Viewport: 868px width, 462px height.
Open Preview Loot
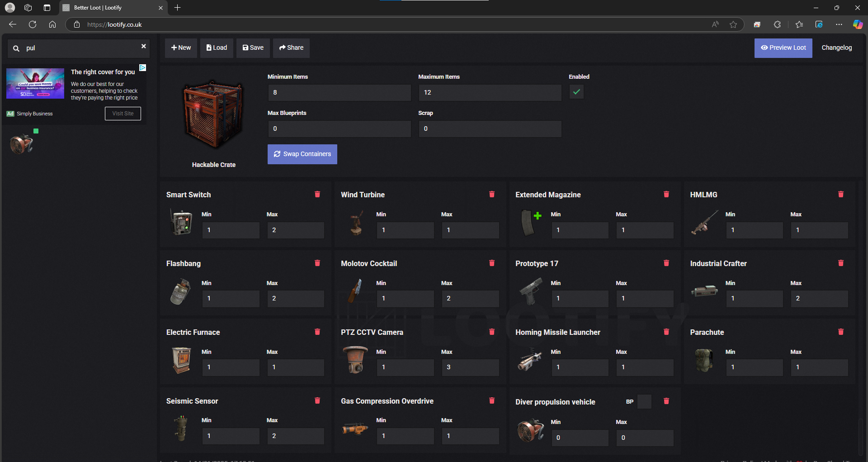pyautogui.click(x=783, y=48)
